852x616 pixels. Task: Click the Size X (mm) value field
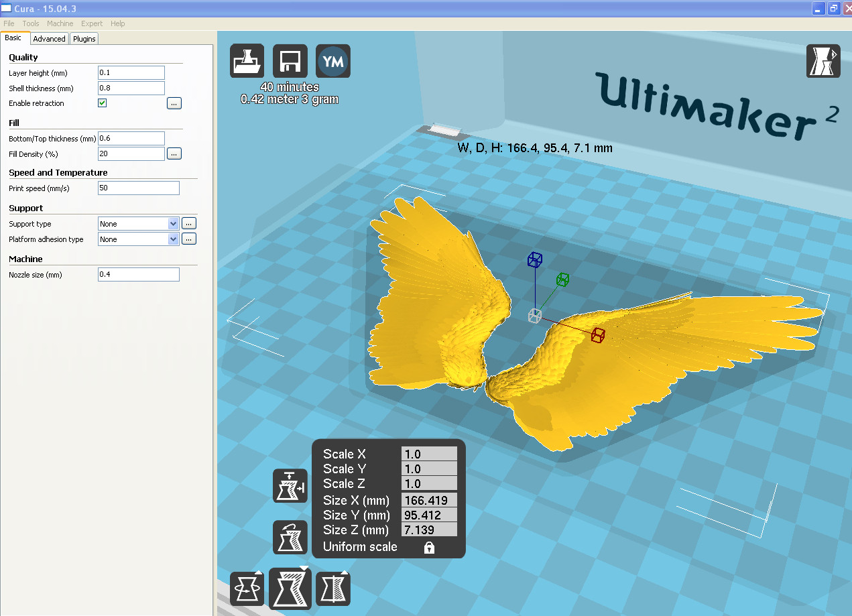tap(429, 500)
